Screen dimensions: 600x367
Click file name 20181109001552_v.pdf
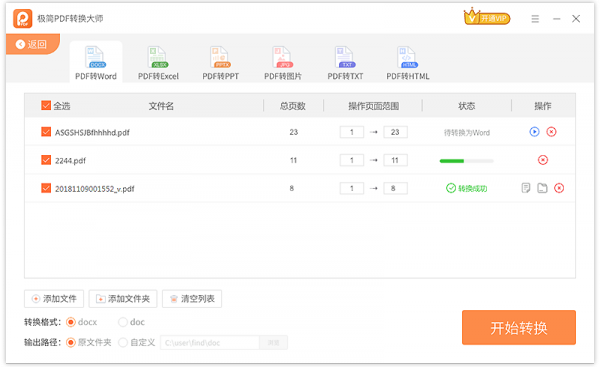(x=95, y=189)
